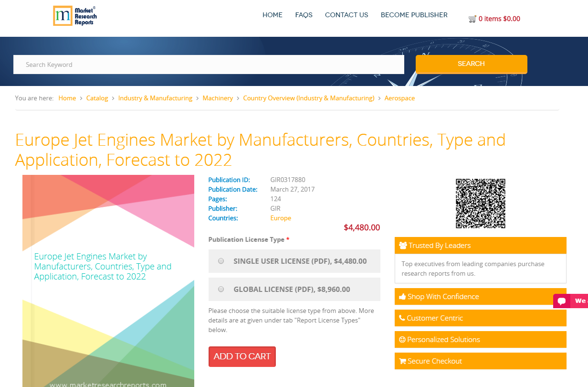Click the GLOBAL LICENSE (PDF), $8,960.00 label
Viewport: 588px width, 387px height.
(292, 290)
